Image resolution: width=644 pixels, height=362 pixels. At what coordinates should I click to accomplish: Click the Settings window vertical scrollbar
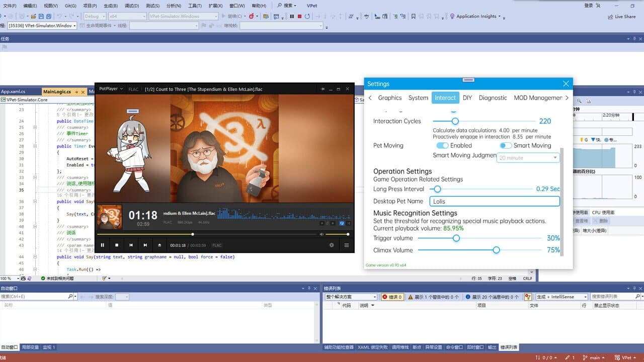coord(561,201)
